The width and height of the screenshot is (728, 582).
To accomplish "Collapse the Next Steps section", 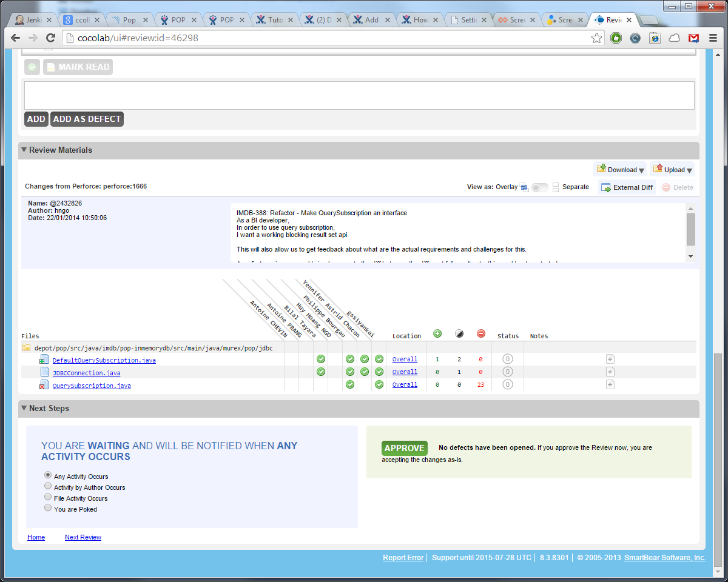I will [x=24, y=408].
